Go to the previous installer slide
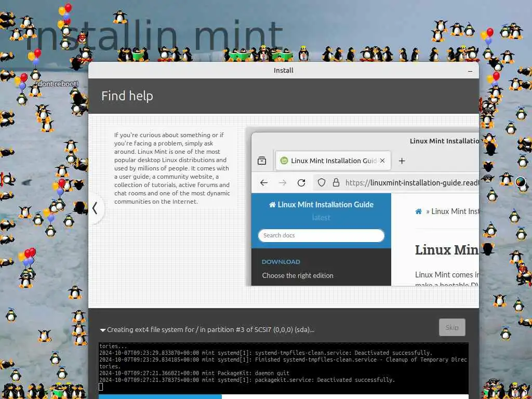The image size is (532, 399). tap(96, 208)
